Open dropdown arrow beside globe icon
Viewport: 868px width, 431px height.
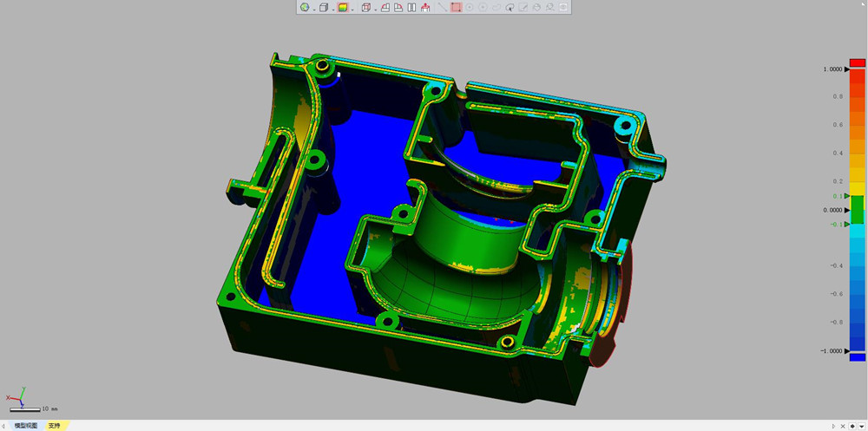click(x=313, y=9)
